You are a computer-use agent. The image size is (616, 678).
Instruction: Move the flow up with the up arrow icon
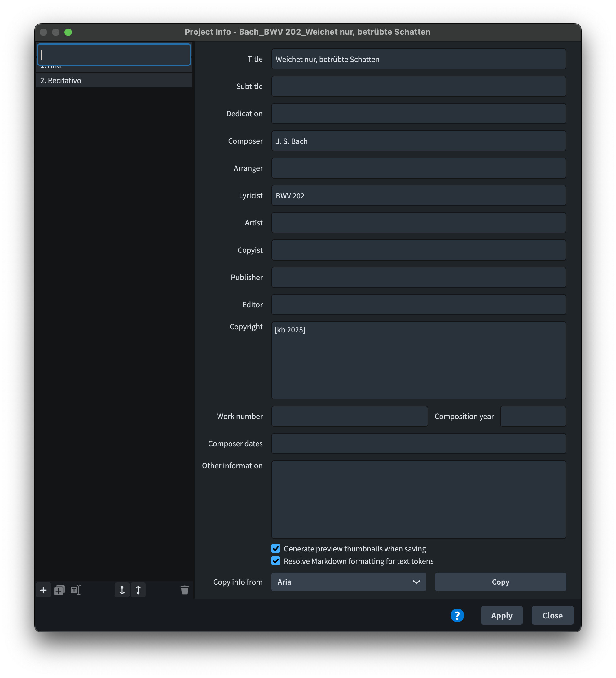pyautogui.click(x=138, y=590)
